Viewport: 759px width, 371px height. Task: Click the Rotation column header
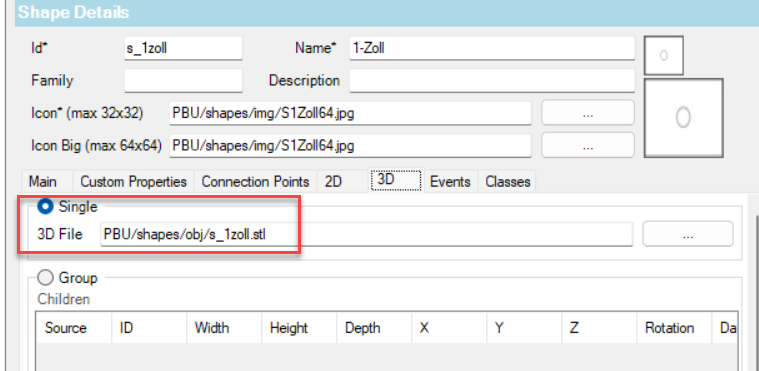coord(674,328)
